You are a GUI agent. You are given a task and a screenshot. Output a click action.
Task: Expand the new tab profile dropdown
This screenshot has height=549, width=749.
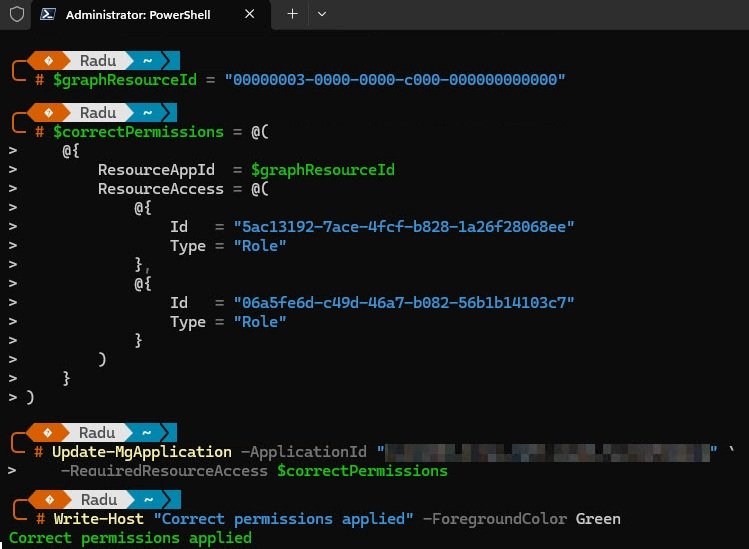321,14
